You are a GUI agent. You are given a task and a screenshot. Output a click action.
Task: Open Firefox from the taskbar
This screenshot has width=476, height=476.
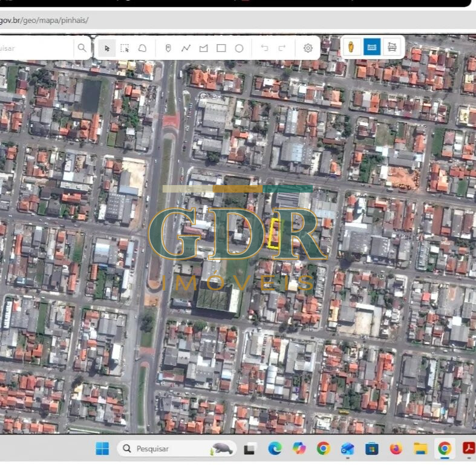(396, 448)
